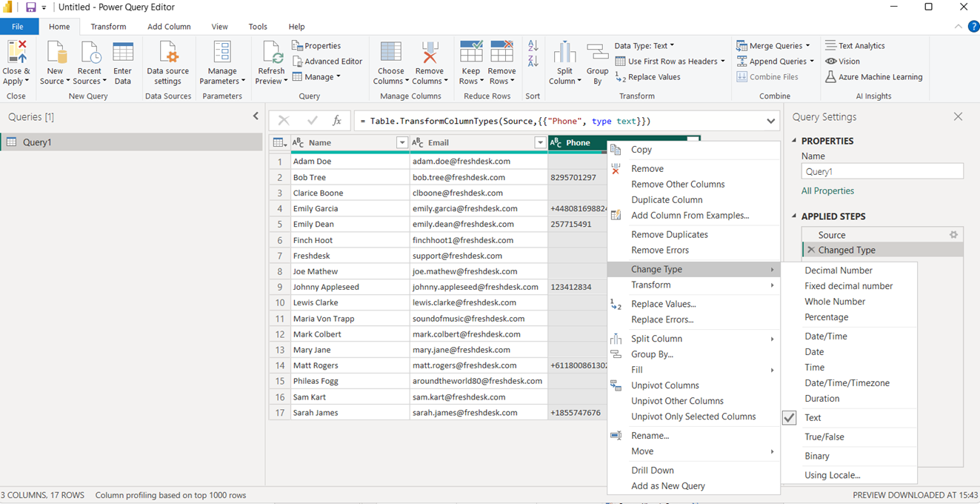
Task: Click the Manage Parameters icon
Action: pyautogui.click(x=222, y=53)
